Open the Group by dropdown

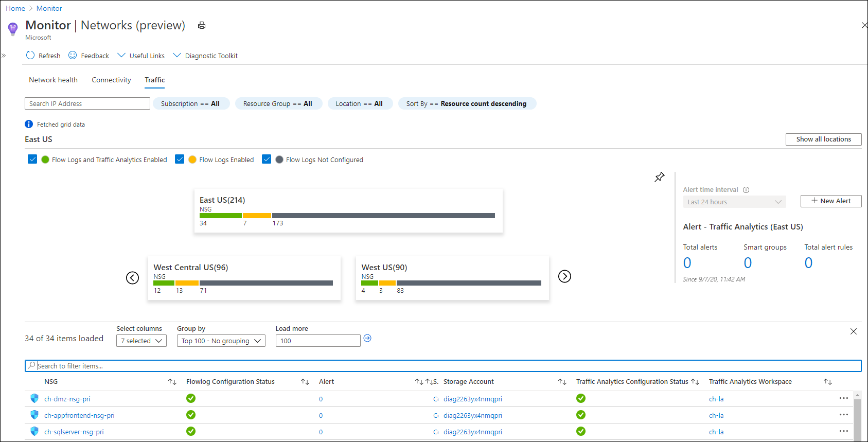point(221,341)
